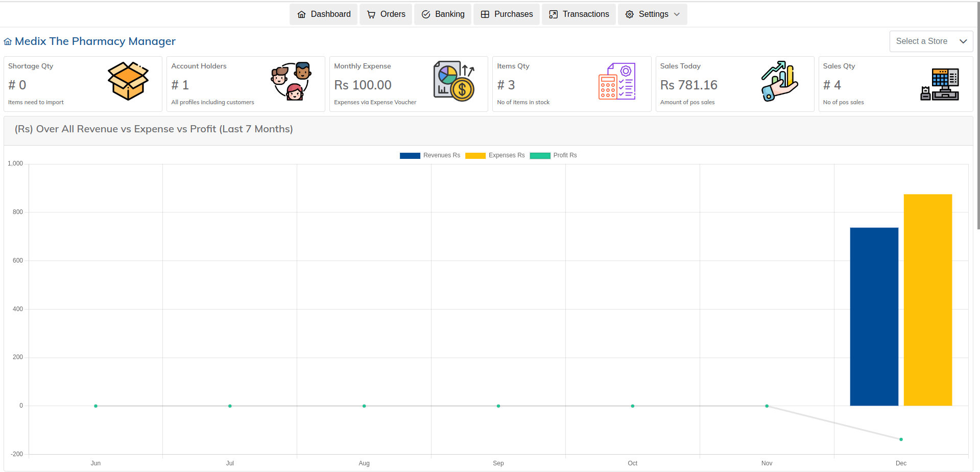
Task: Expand the Settings menu chevron
Action: [677, 14]
